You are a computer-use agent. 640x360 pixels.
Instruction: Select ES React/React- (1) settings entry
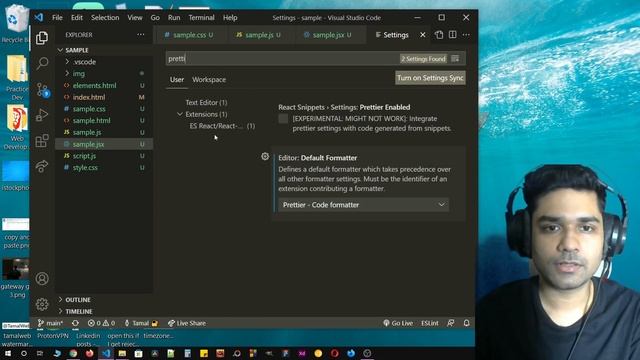222,126
